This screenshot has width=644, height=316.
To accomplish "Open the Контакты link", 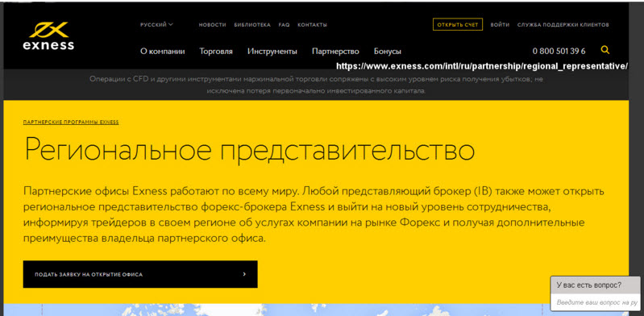I will [x=312, y=25].
